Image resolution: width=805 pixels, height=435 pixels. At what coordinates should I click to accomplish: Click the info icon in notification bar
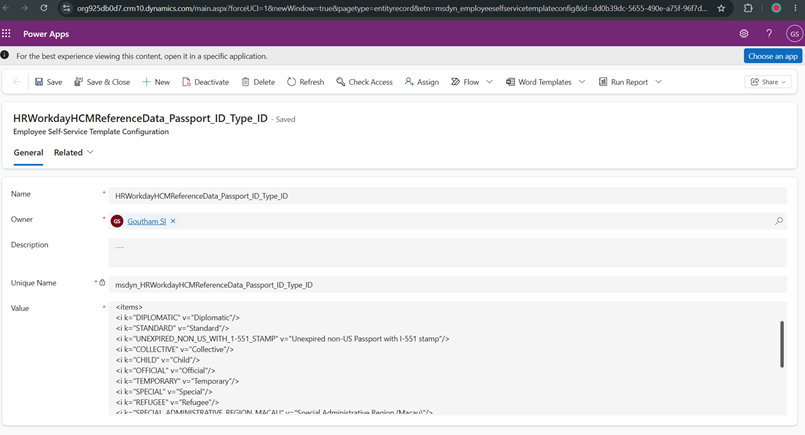(x=5, y=55)
